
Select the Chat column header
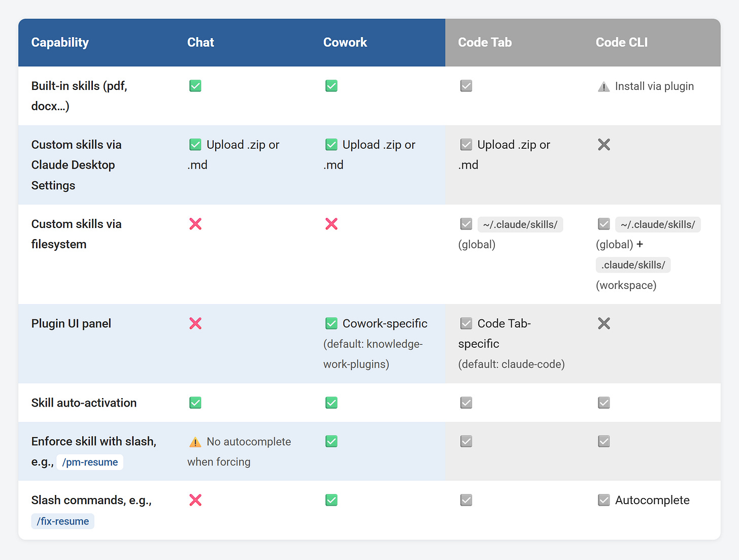200,43
